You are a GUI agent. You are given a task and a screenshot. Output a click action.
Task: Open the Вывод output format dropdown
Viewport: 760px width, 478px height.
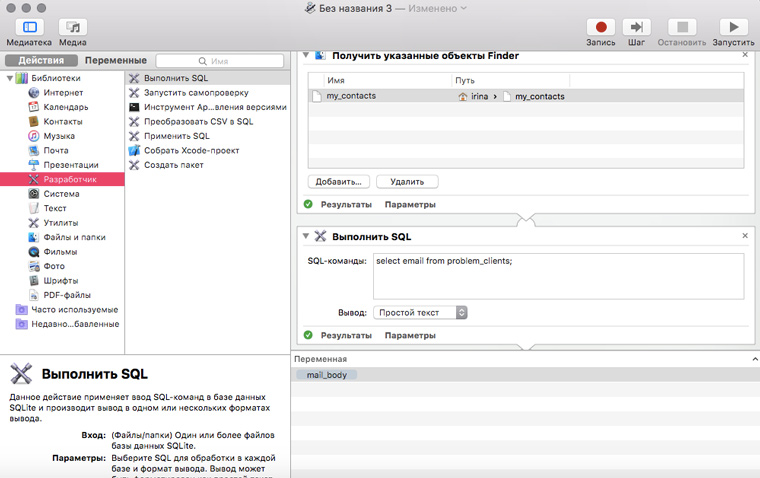pos(420,312)
